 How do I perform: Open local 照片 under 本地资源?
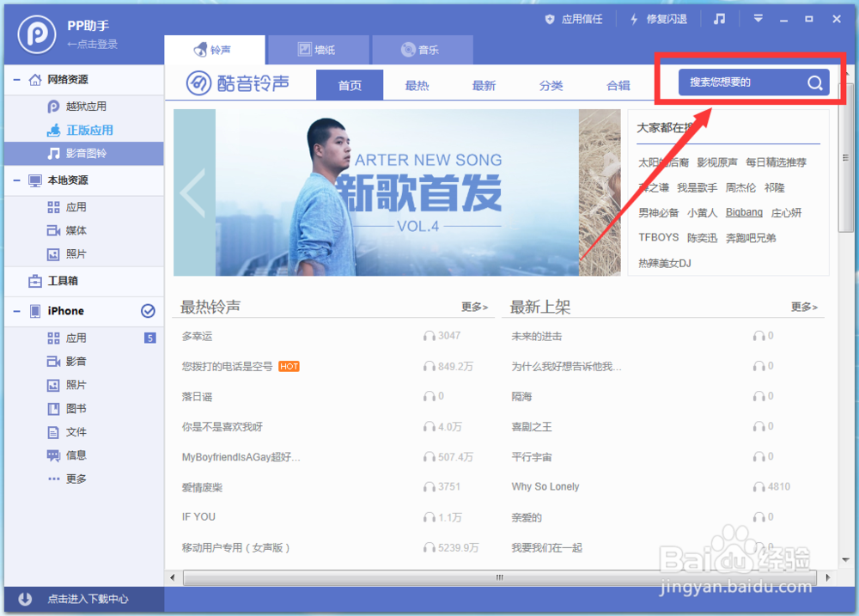click(67, 254)
